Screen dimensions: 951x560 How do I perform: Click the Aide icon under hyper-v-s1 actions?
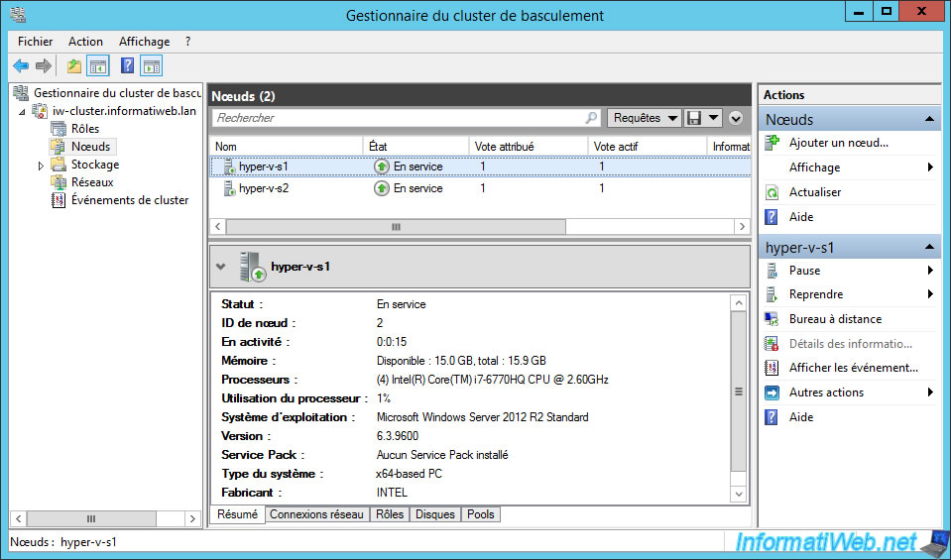[772, 417]
